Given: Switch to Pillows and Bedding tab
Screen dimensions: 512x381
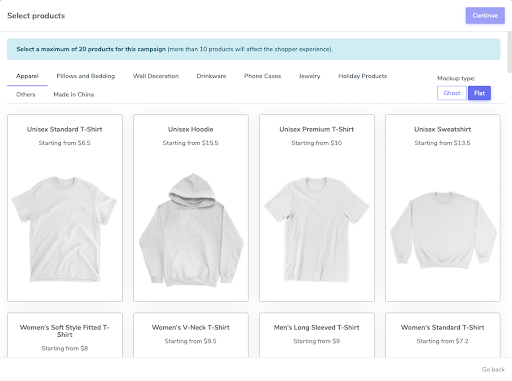Looking at the screenshot, I should click(x=86, y=76).
